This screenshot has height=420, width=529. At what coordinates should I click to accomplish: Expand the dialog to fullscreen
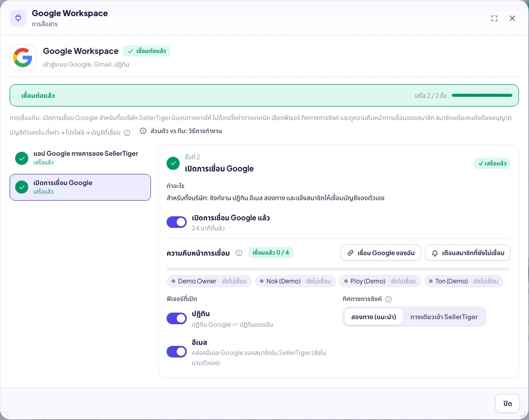tap(494, 19)
